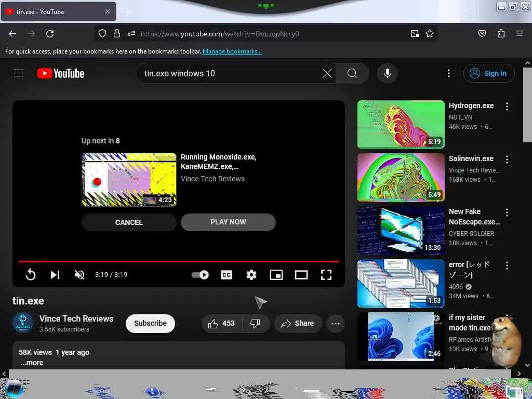Open New Fake NoEscape.exe video thumbnail

click(x=401, y=230)
